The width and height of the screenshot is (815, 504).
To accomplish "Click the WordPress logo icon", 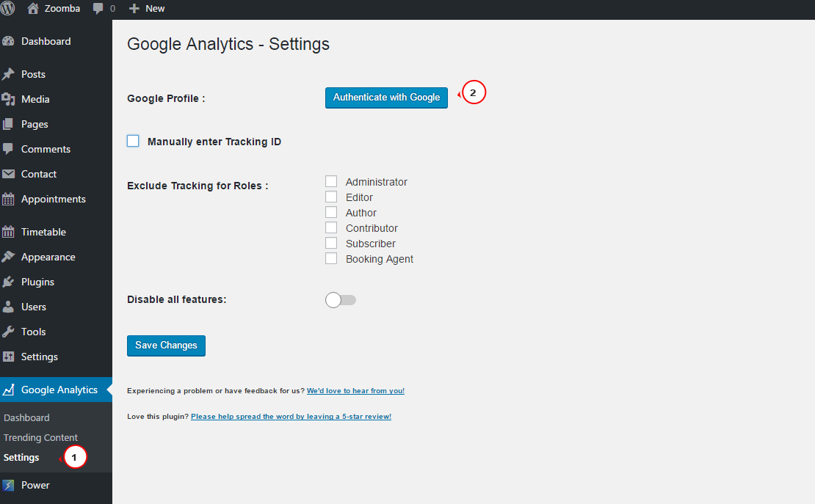I will [7, 8].
